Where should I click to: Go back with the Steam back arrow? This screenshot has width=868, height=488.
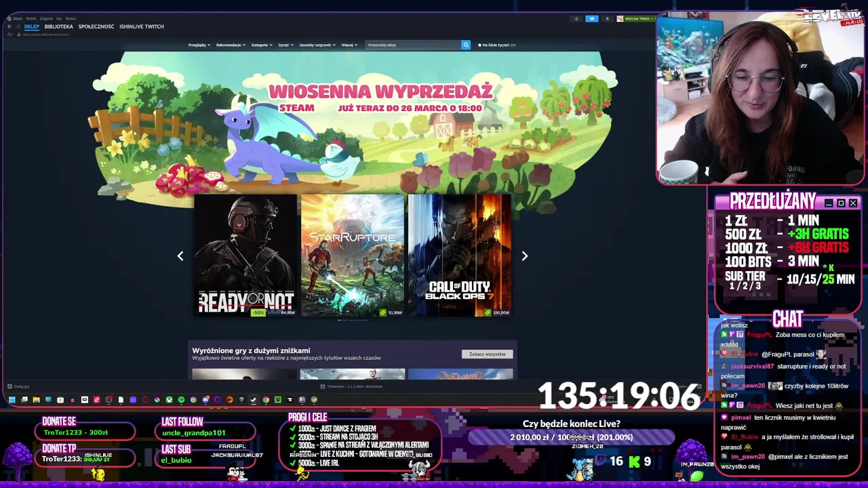tap(9, 26)
